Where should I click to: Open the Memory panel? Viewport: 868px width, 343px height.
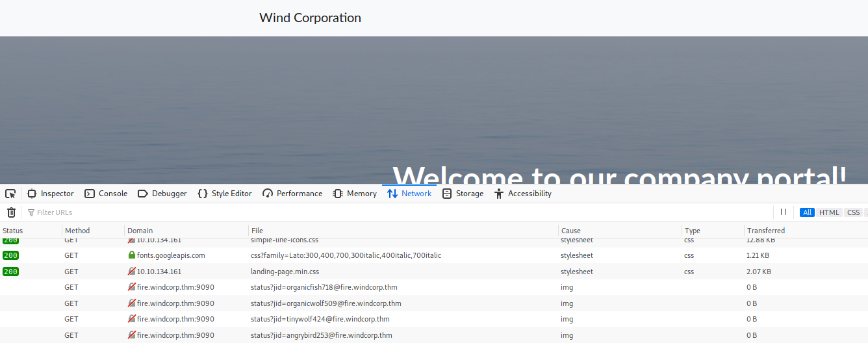click(x=355, y=194)
